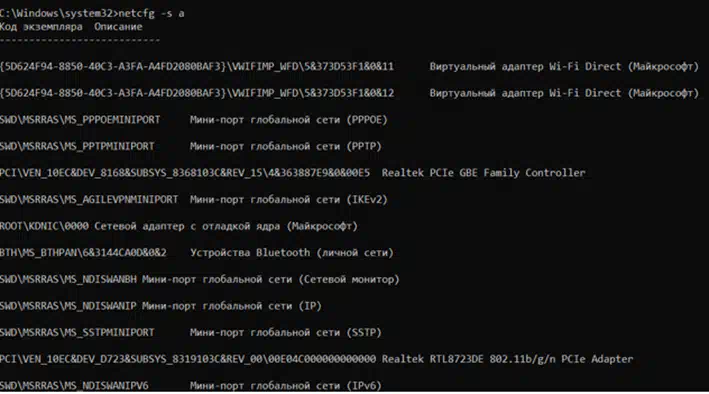The height and width of the screenshot is (394, 709).
Task: Select the first Wi-Fi Direct adapter ID ending in 11
Action: coord(197,66)
